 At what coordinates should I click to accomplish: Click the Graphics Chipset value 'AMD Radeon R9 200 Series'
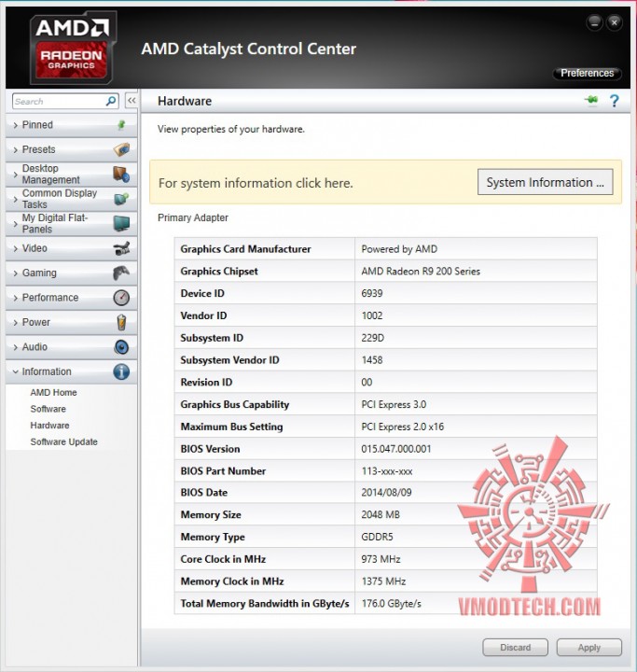point(421,272)
